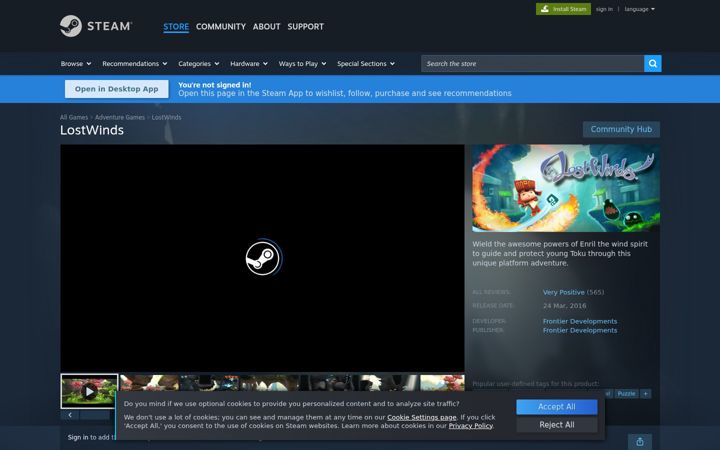Click Install Steam button
Image resolution: width=720 pixels, height=450 pixels.
[563, 9]
